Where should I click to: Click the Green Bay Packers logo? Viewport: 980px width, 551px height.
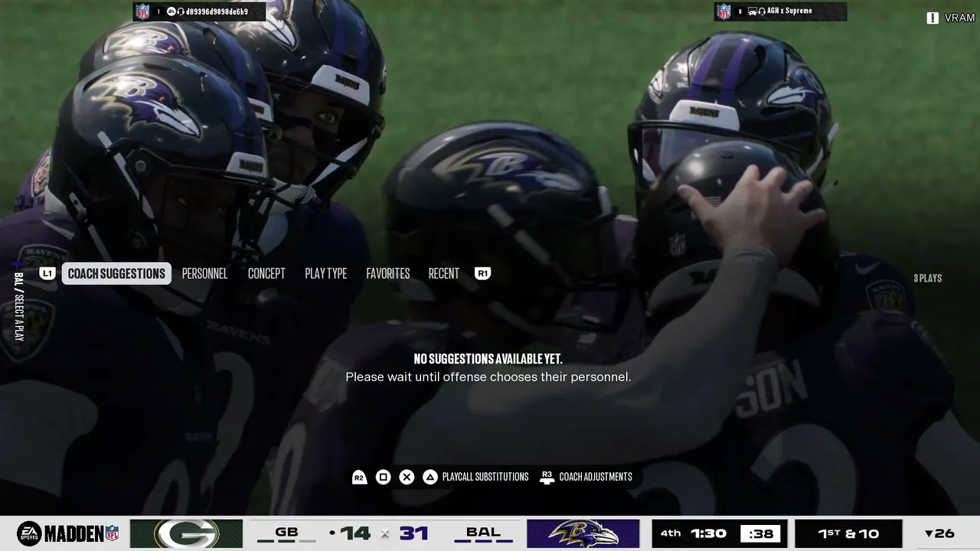coord(187,533)
